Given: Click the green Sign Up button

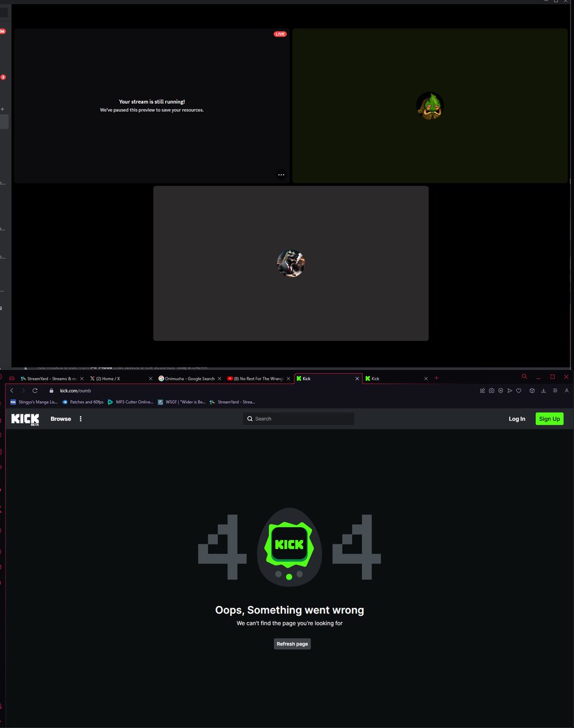Looking at the screenshot, I should [x=549, y=419].
